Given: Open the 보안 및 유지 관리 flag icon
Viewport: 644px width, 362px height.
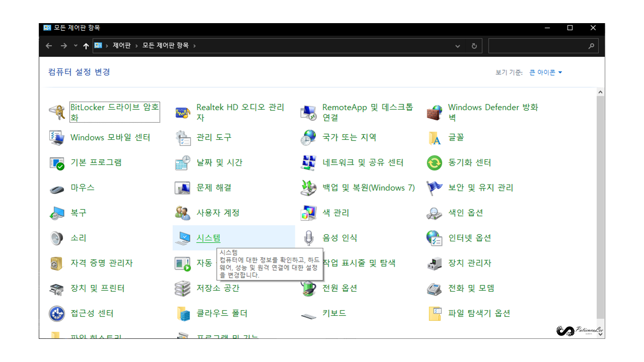Looking at the screenshot, I should (434, 188).
